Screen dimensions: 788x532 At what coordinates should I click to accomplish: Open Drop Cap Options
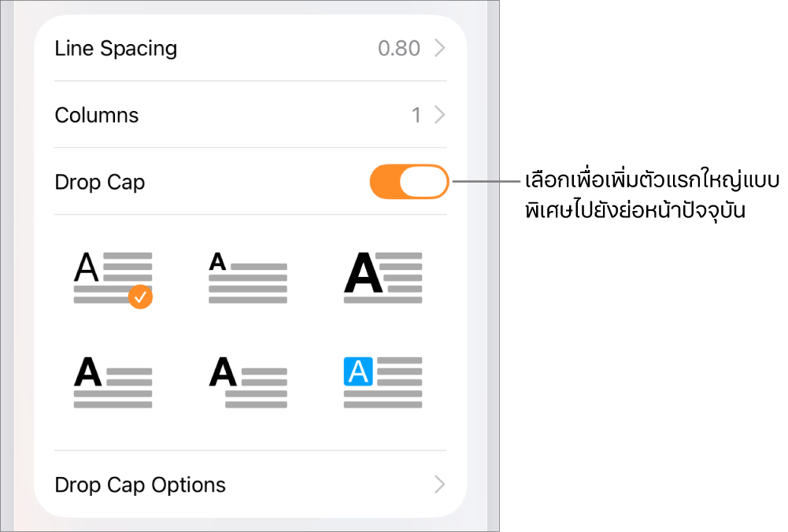point(236,485)
